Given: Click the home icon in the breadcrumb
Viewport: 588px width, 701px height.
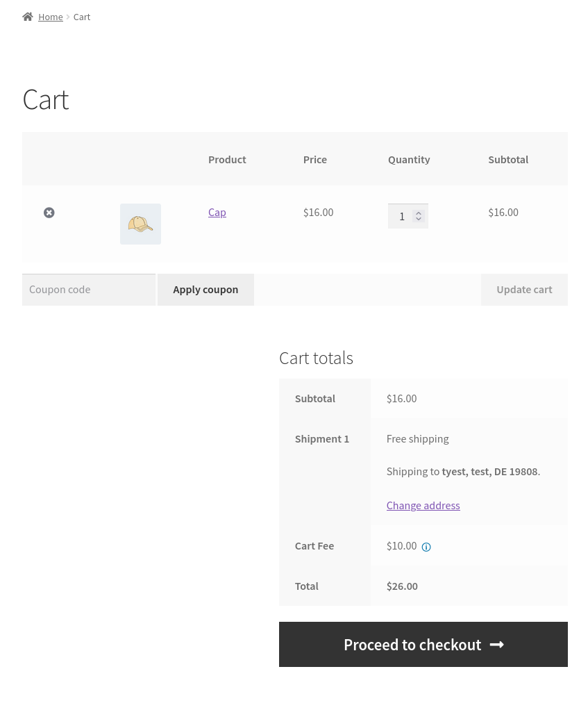Looking at the screenshot, I should [28, 17].
